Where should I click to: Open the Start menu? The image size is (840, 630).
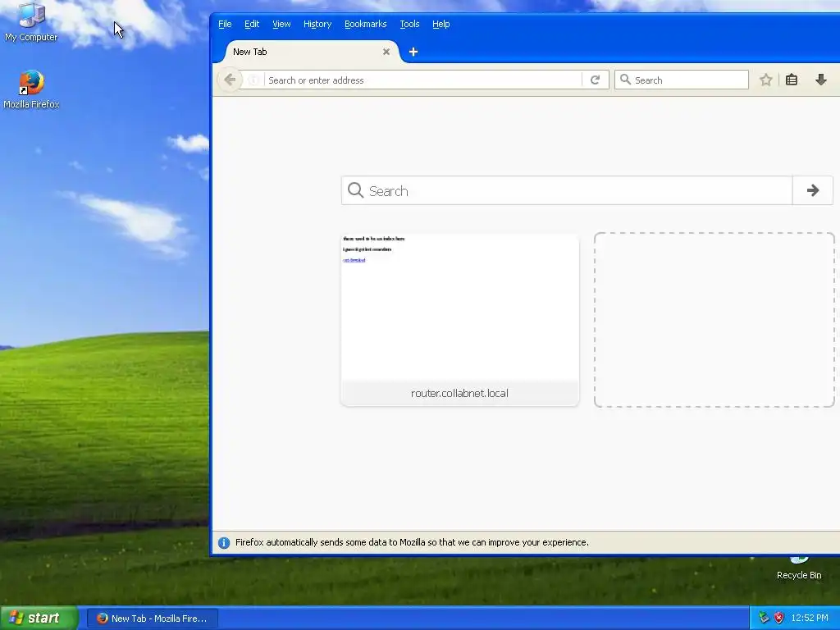pos(39,619)
